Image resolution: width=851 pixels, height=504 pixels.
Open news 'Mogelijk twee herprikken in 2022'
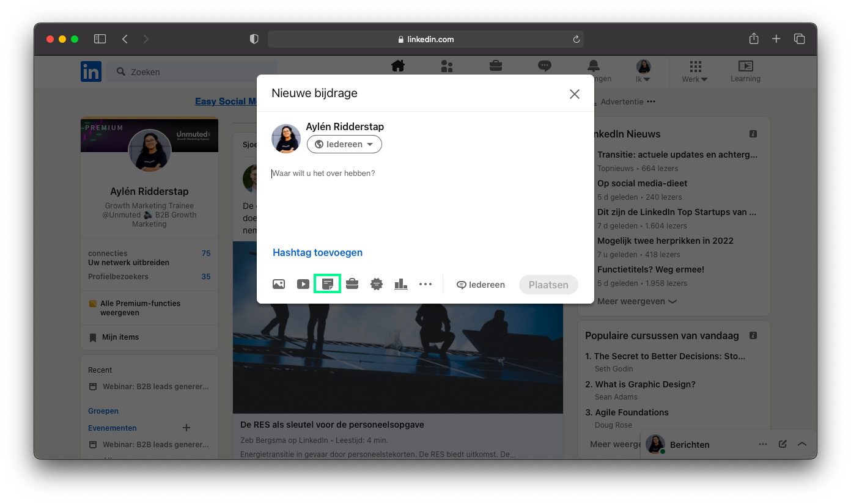[x=665, y=241]
